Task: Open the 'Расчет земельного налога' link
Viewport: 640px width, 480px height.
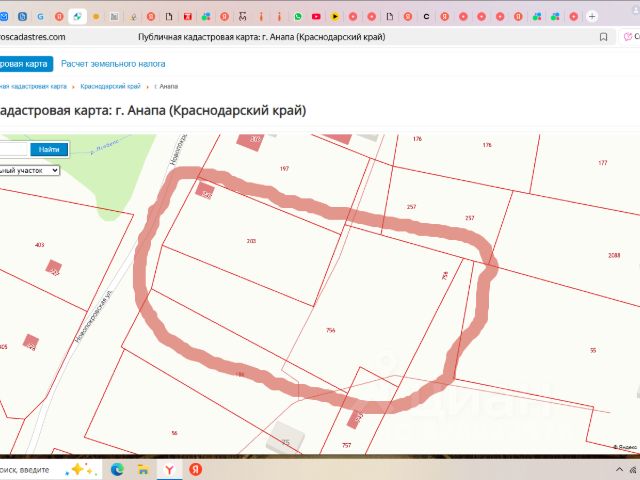Action: tap(113, 64)
